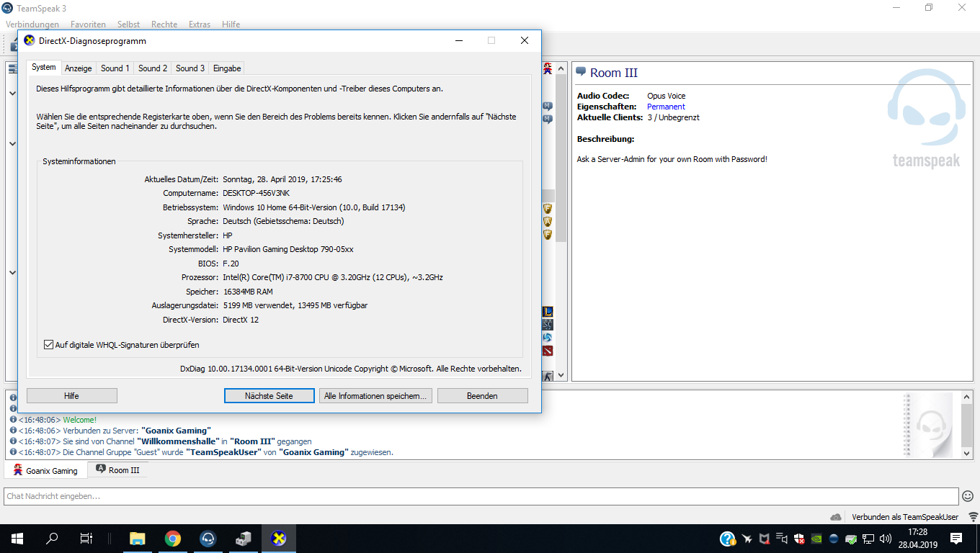Click the chat message input field
This screenshot has height=553, width=980.
click(x=481, y=496)
